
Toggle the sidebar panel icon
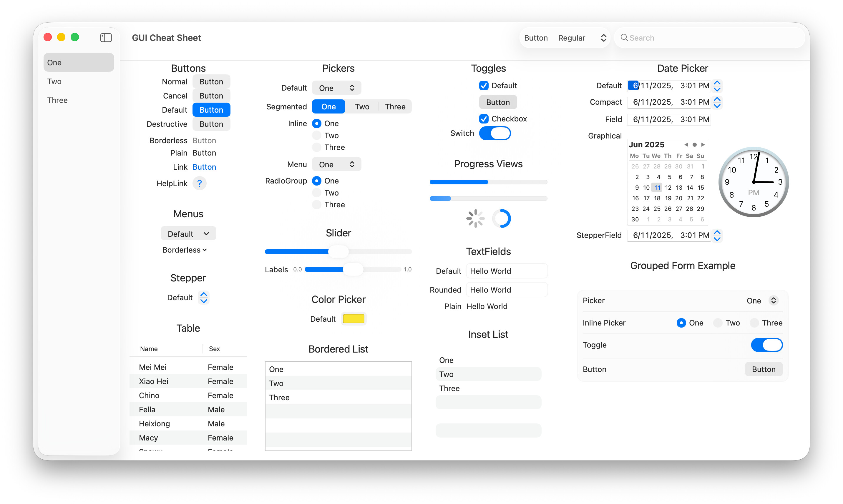point(106,38)
